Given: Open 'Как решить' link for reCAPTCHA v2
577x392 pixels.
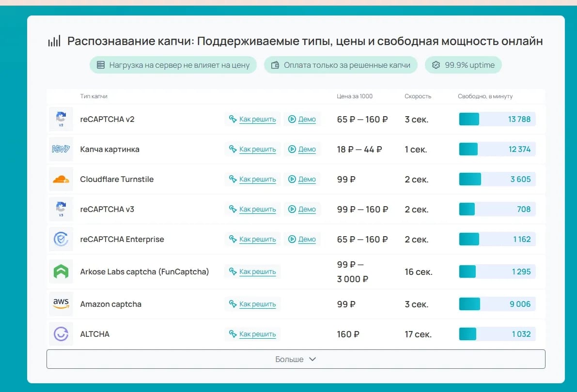Looking at the screenshot, I should (258, 119).
